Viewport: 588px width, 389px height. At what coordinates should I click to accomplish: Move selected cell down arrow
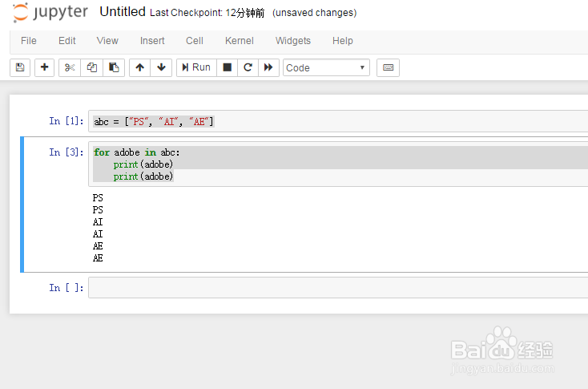(x=161, y=67)
